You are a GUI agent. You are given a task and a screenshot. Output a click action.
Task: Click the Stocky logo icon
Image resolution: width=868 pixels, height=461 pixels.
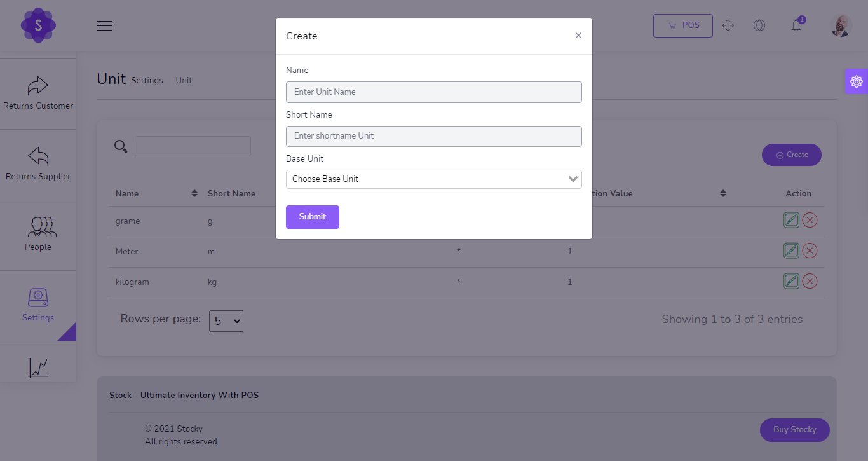38,25
